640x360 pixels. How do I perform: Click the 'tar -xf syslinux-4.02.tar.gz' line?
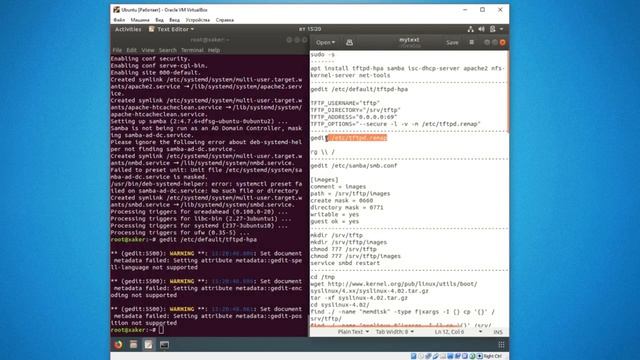pos(359,298)
